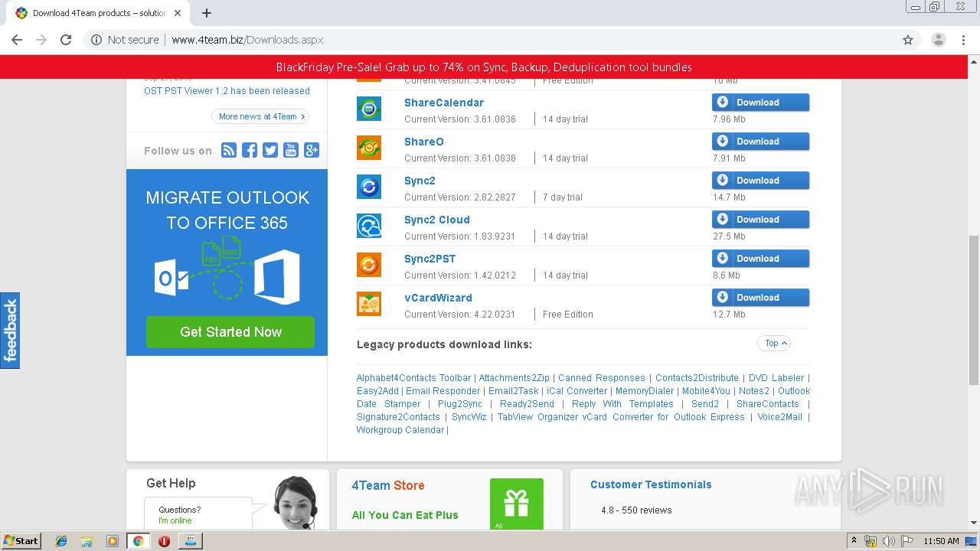Viewport: 980px width, 551px height.
Task: Open the media player taskbar icon
Action: click(113, 541)
